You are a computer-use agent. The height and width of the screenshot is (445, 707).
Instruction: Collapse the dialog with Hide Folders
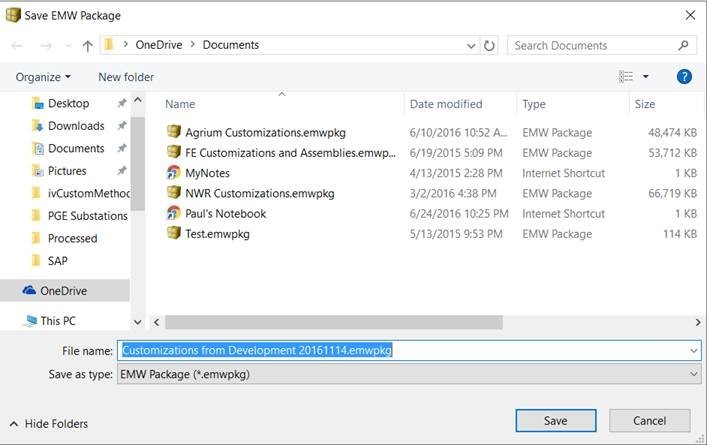50,423
